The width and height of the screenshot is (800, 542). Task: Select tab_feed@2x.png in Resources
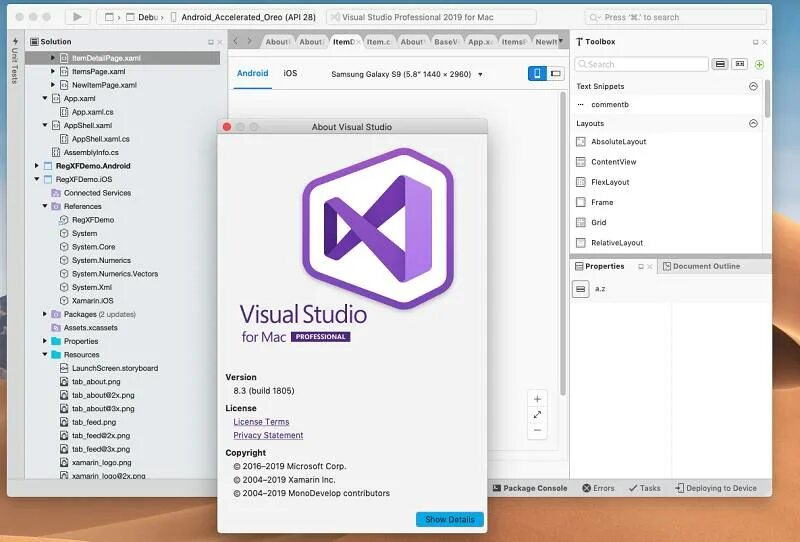[101, 435]
